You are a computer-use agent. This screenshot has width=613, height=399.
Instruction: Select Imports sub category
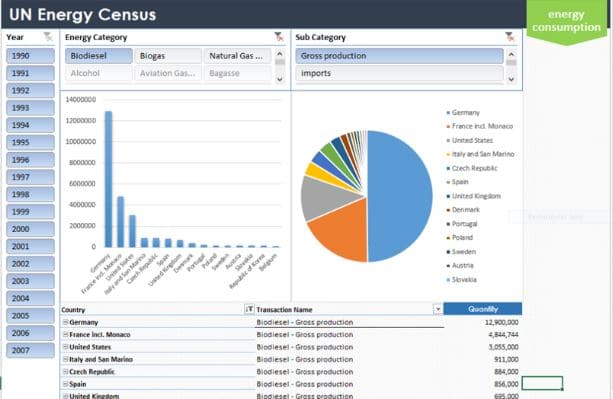(400, 73)
